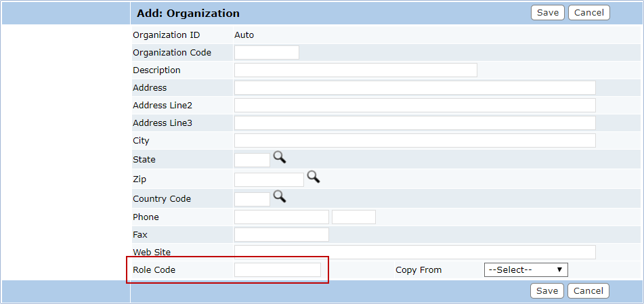Image resolution: width=644 pixels, height=304 pixels.
Task: Expand the Copy From select dropdown
Action: (525, 270)
